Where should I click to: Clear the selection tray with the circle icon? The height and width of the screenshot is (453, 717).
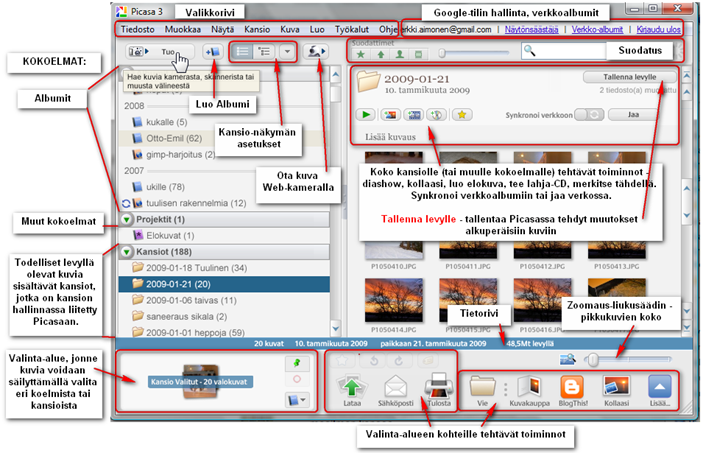tap(297, 379)
